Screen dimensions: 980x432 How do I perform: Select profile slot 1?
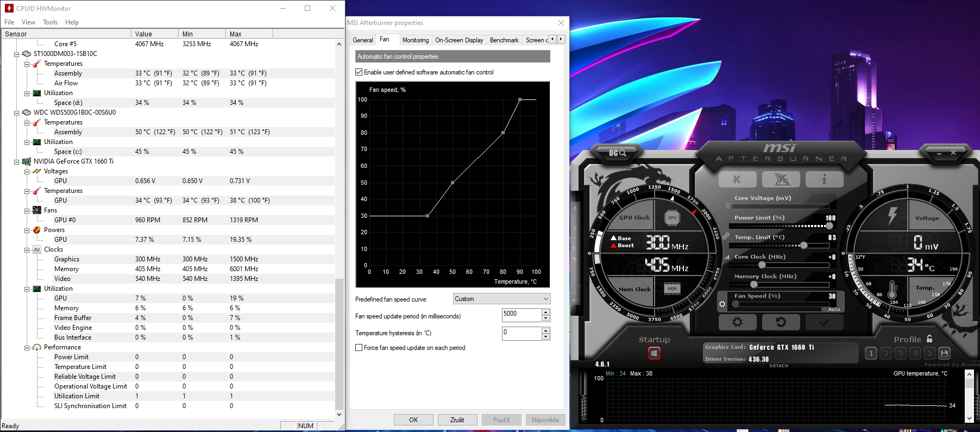tap(871, 353)
